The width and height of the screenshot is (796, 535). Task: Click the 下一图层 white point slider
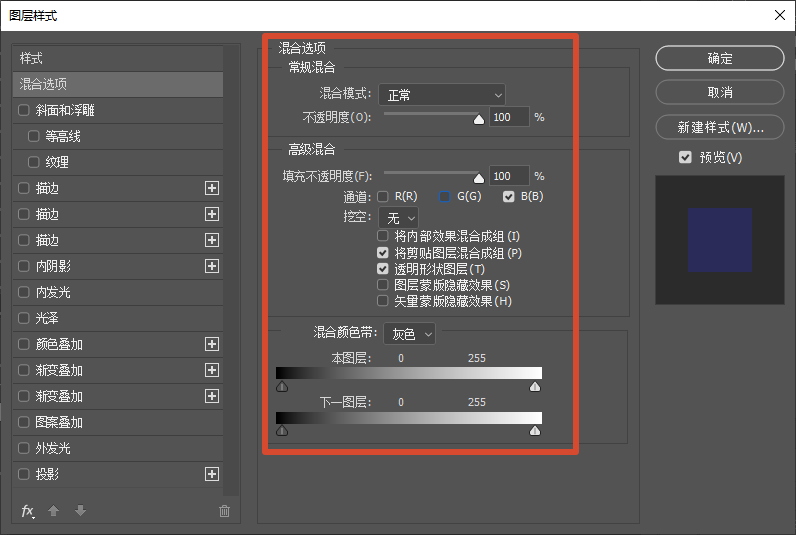(x=535, y=431)
